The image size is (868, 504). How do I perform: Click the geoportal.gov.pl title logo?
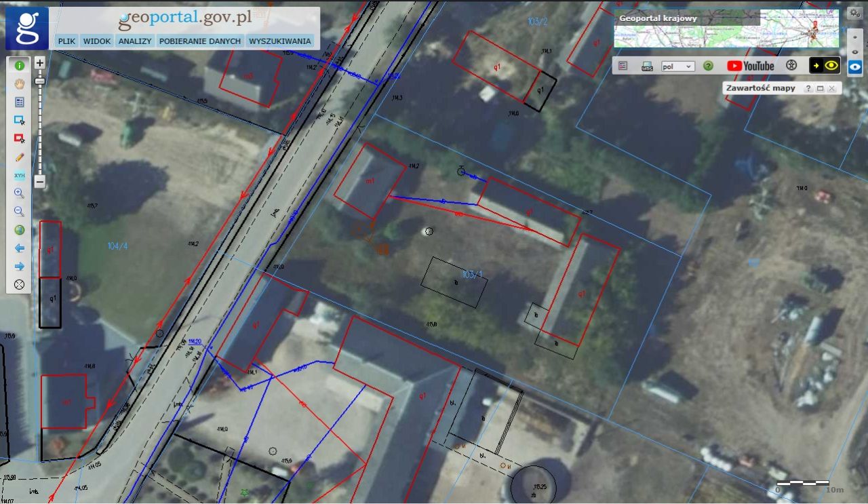184,20
